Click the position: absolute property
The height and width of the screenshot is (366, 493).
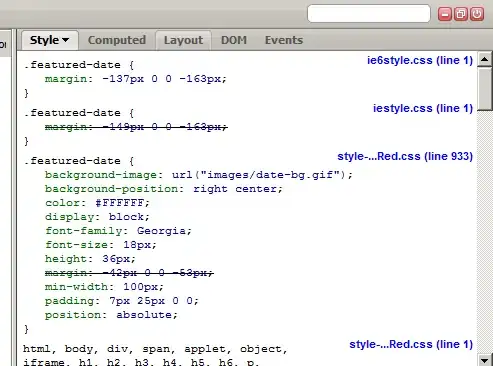tap(111, 315)
